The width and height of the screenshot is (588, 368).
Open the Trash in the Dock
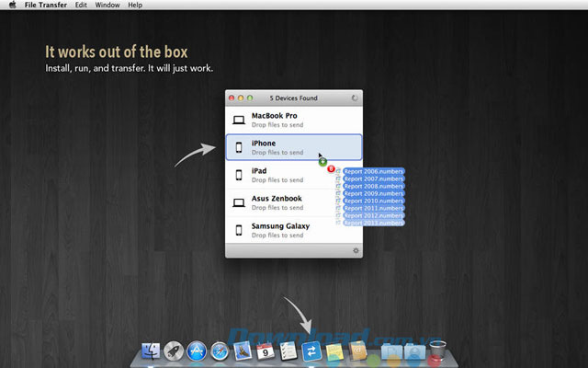[437, 351]
